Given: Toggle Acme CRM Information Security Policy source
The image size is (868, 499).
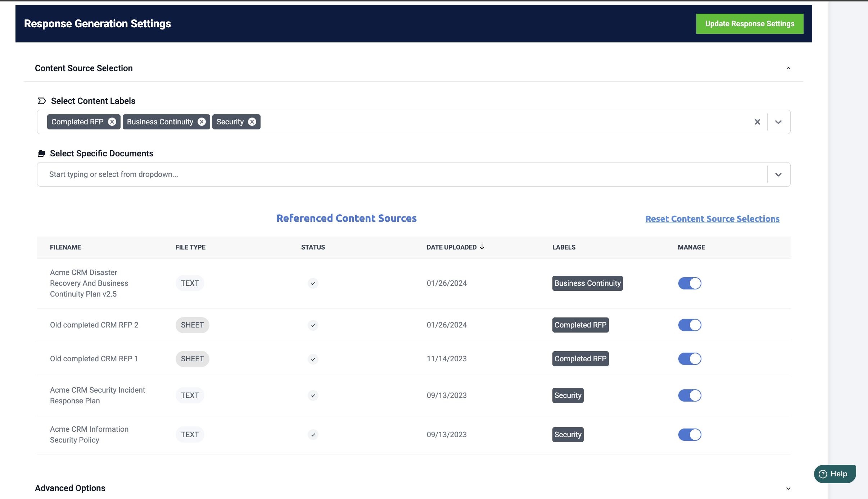Looking at the screenshot, I should (x=690, y=435).
